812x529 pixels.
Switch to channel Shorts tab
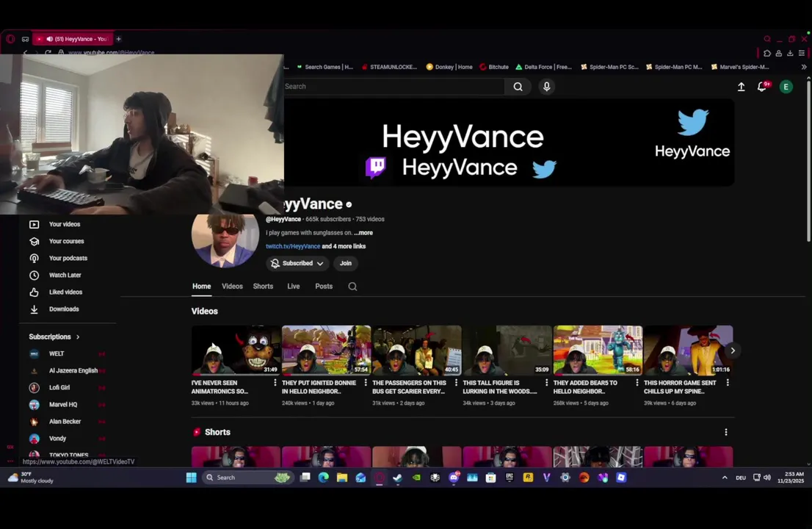(x=263, y=287)
